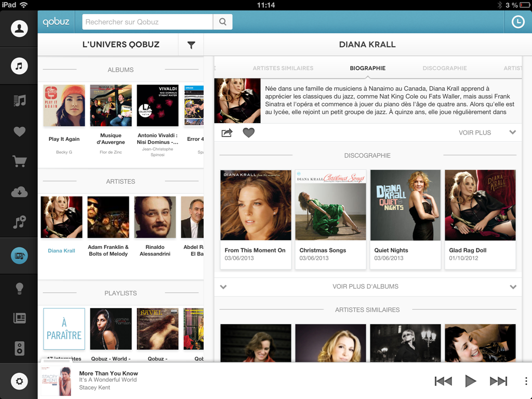This screenshot has height=399, width=532.
Task: Open the music notes plus sidebar icon
Action: tap(19, 222)
